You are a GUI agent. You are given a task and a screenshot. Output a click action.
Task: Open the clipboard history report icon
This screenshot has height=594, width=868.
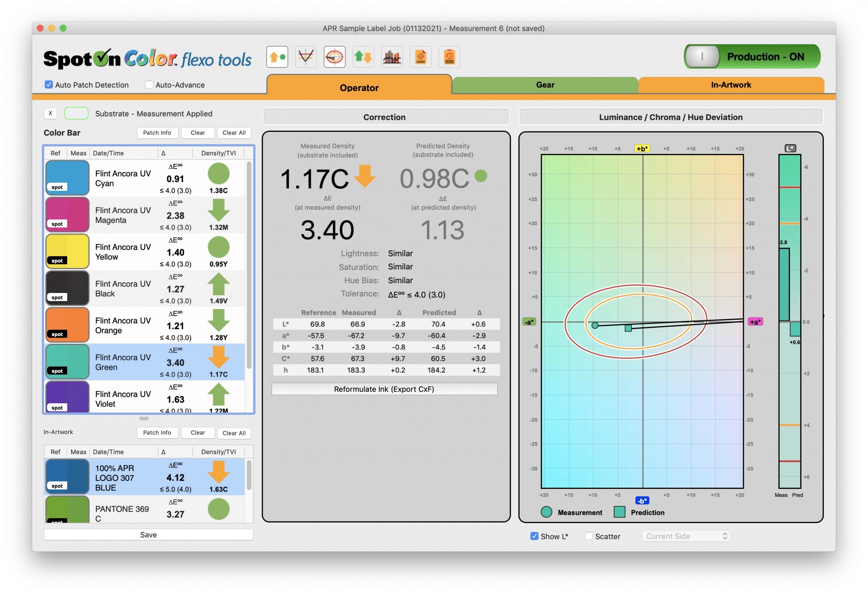(x=449, y=57)
